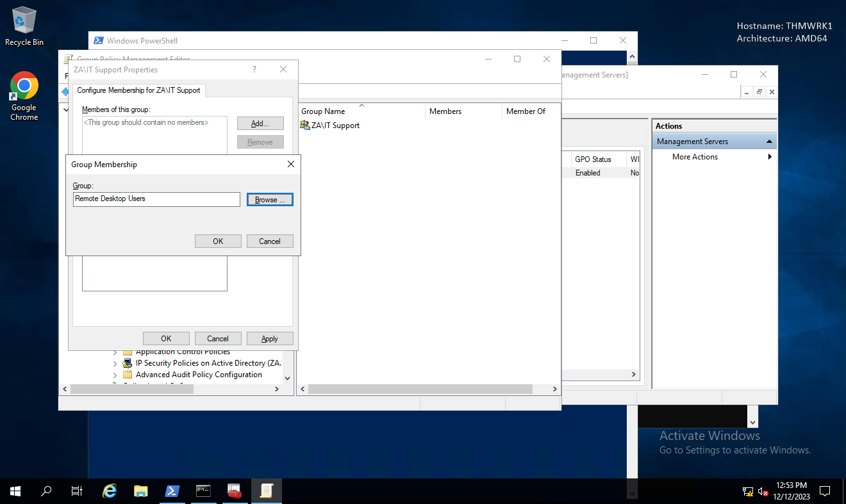The width and height of the screenshot is (846, 504).
Task: Click the tree pane horizontal scroll right arrow
Action: 277,389
